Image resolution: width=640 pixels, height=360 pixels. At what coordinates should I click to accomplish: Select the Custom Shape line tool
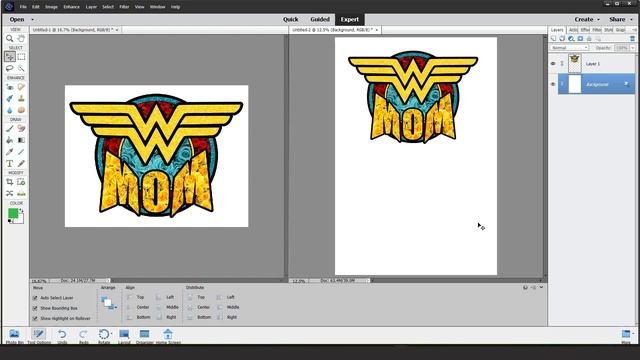[x=21, y=152]
